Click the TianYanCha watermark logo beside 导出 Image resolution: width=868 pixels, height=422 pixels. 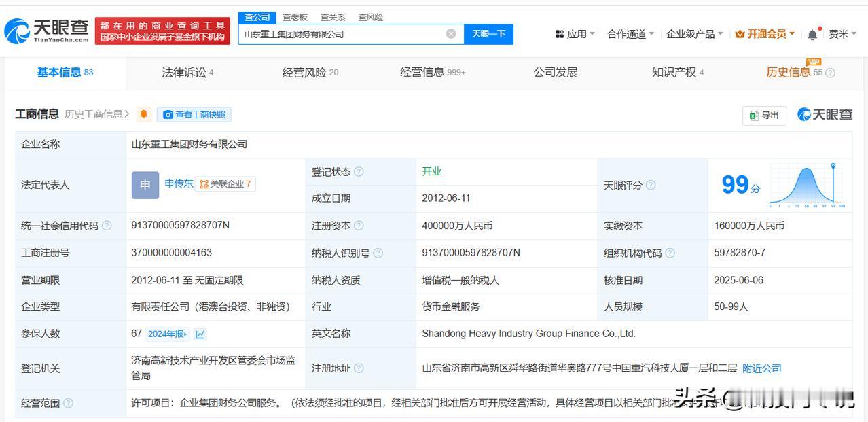point(825,115)
